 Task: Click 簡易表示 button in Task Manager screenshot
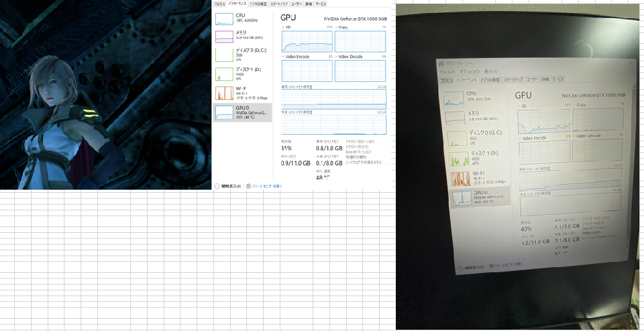click(228, 186)
